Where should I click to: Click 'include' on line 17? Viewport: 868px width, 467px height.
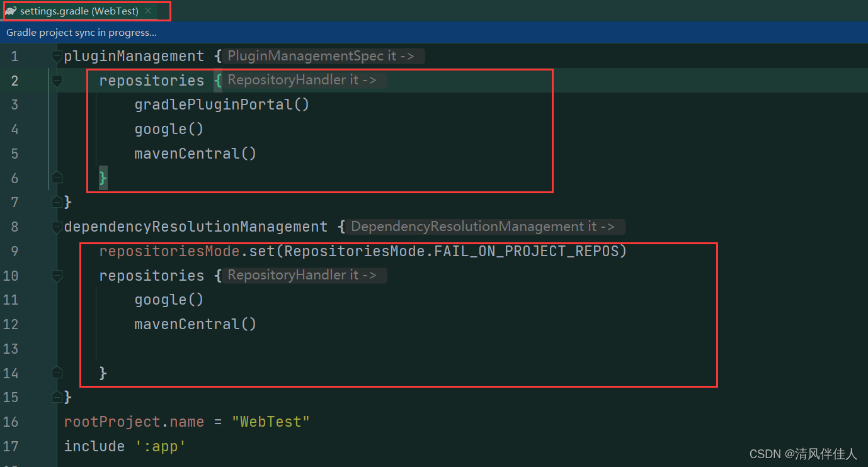pyautogui.click(x=94, y=446)
